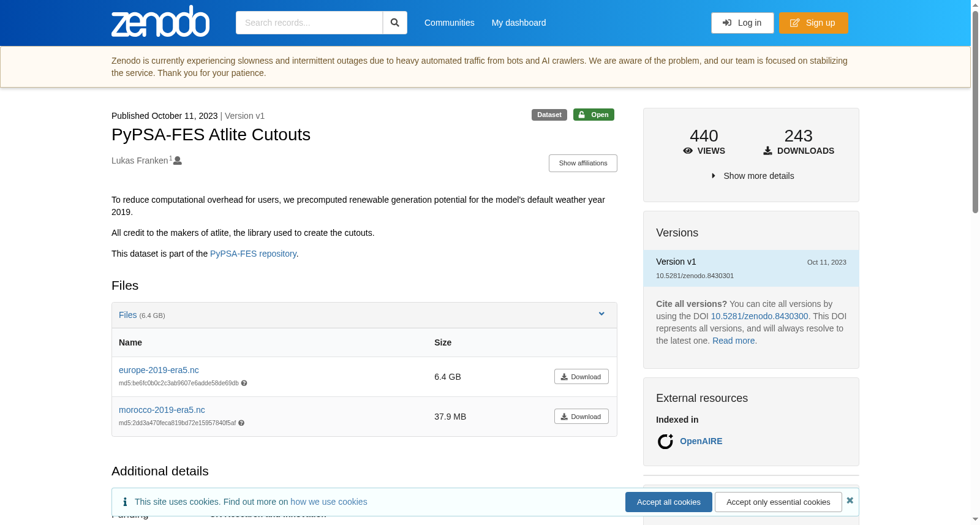980x525 pixels.
Task: Collapse the Files panel with the chevron
Action: 601,314
